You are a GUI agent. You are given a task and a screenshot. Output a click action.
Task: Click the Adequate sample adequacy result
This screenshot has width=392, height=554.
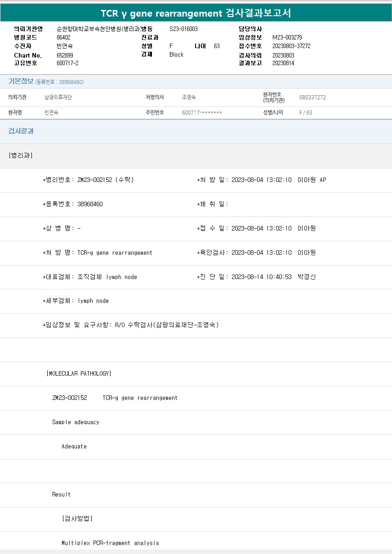[74, 446]
